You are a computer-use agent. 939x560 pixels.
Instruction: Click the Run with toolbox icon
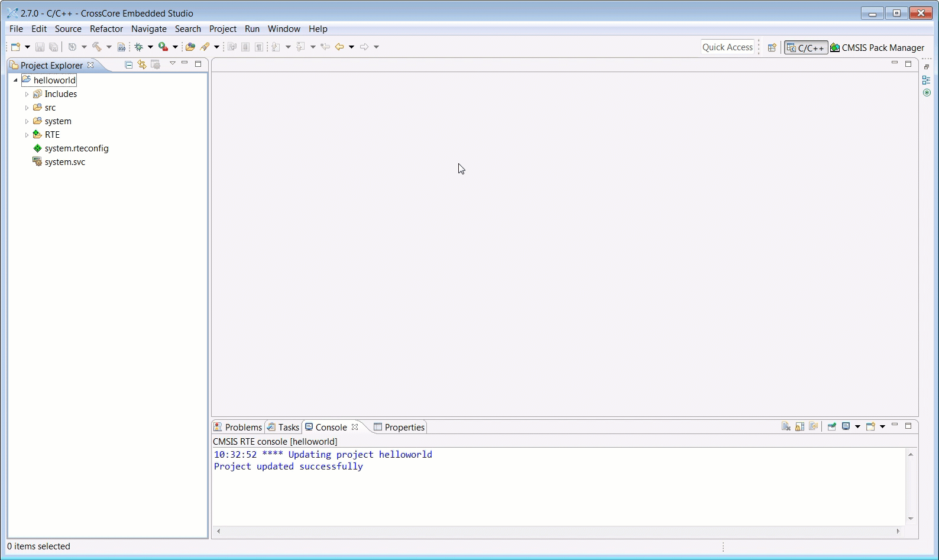click(163, 47)
